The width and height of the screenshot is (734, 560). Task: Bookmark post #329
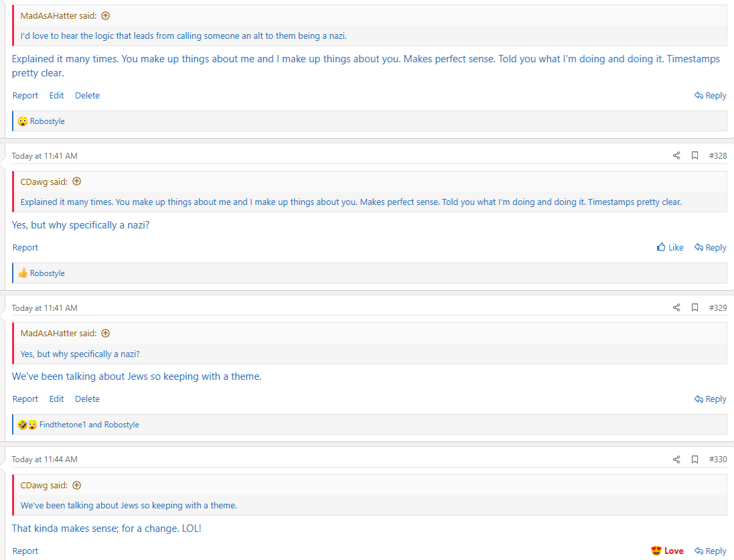click(695, 308)
